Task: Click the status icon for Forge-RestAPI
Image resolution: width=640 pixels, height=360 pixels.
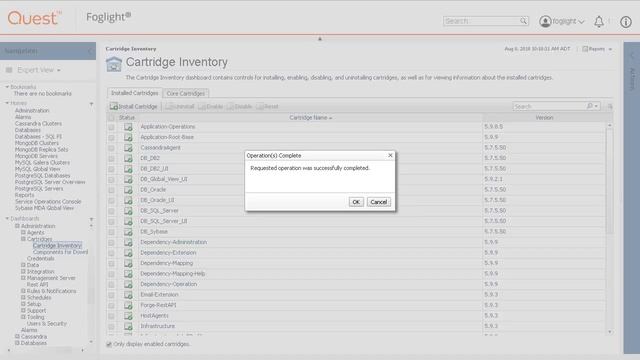Action: pyautogui.click(x=128, y=305)
